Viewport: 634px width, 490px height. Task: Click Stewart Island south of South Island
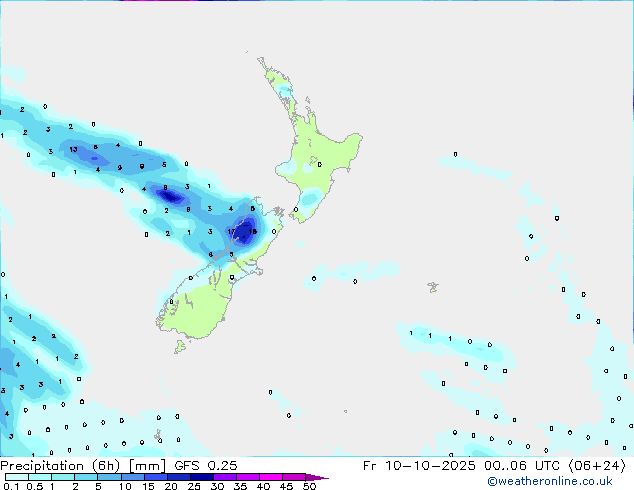pos(180,347)
